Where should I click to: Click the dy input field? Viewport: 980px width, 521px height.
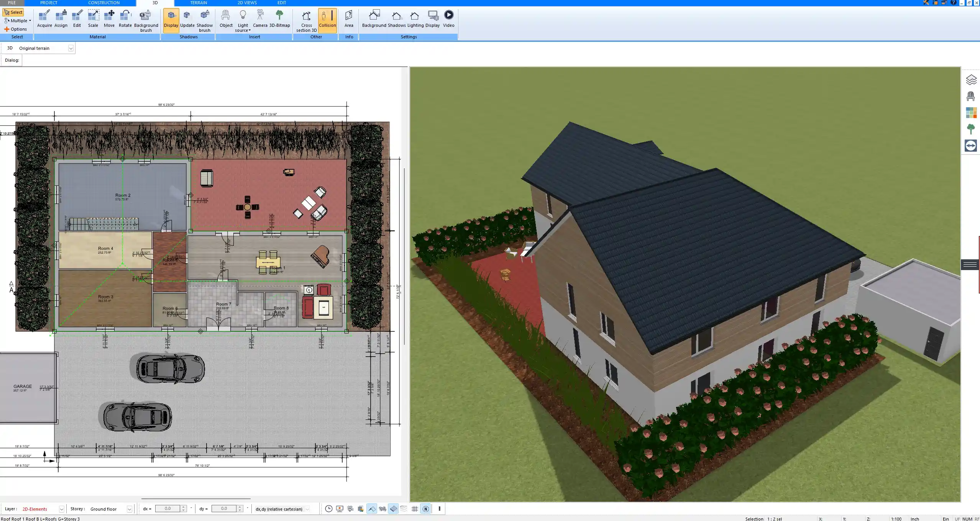coord(224,509)
